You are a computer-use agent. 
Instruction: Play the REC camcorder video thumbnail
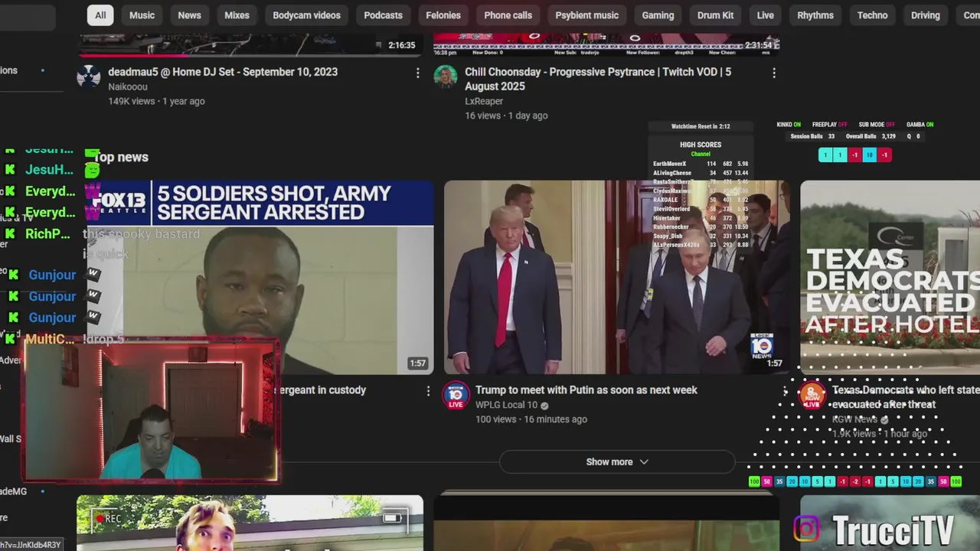coord(250,523)
